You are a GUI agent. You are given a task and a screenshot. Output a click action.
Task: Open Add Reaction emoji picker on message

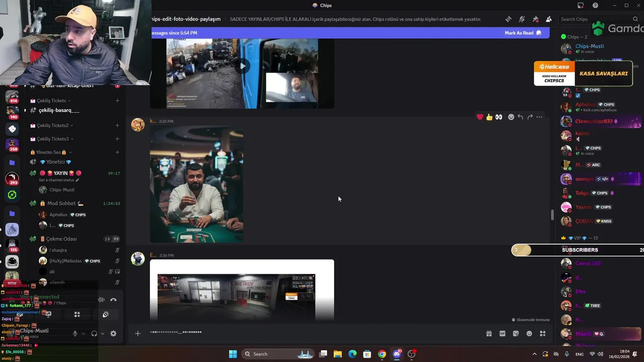click(511, 117)
